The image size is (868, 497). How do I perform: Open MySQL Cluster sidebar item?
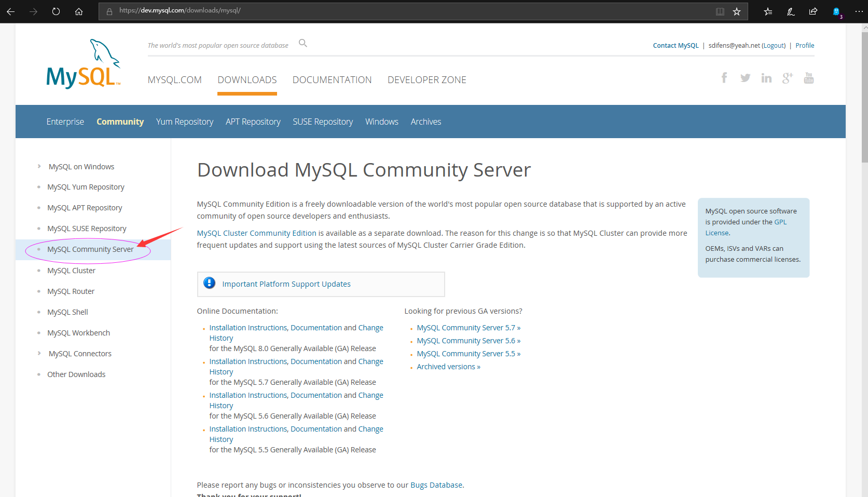tap(72, 271)
